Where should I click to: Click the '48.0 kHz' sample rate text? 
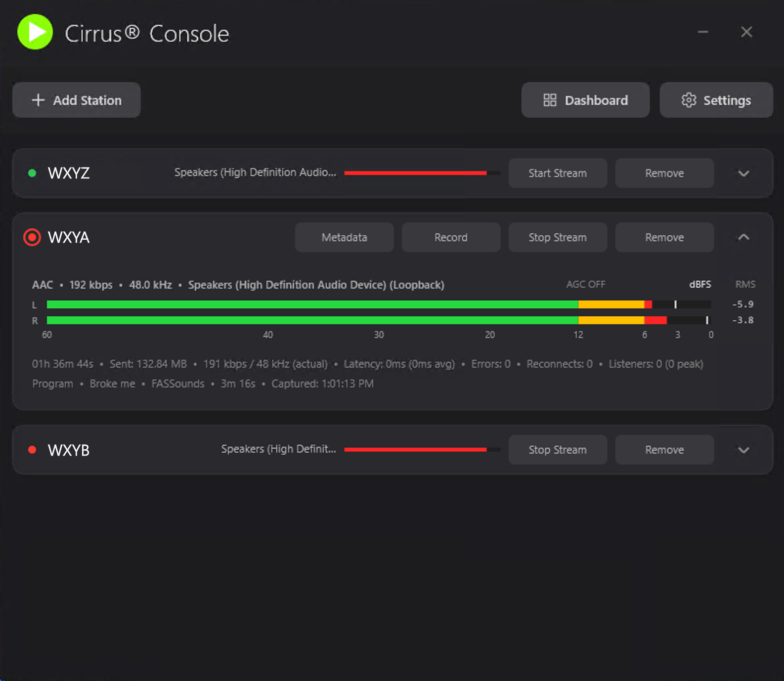[x=150, y=285]
